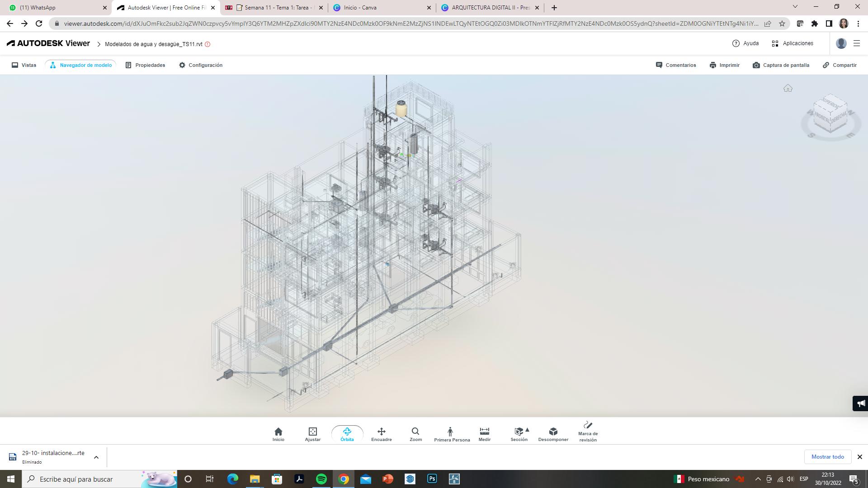Image resolution: width=868 pixels, height=488 pixels.
Task: Click the ViewCube FRONTAL face
Action: tap(821, 118)
